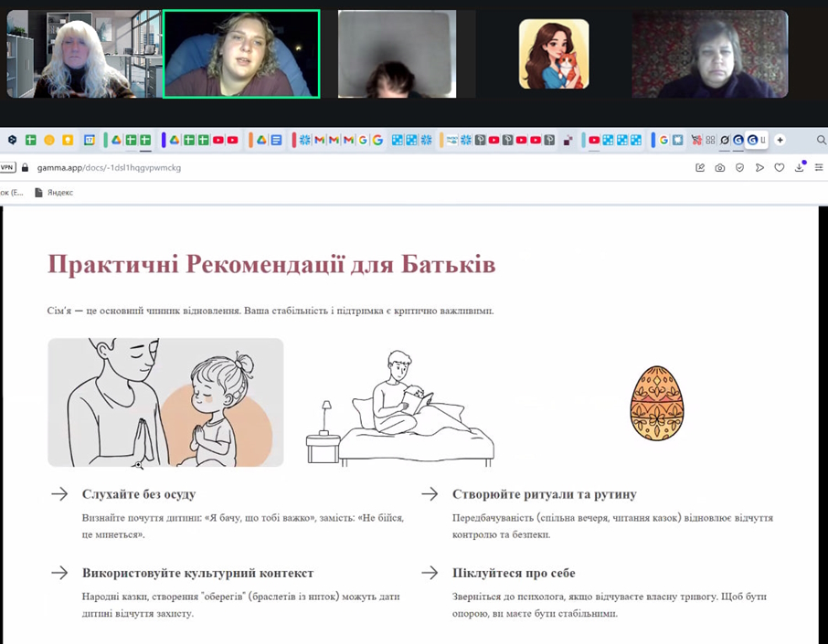
Task: Click the edit pencil icon in address bar
Action: (700, 168)
